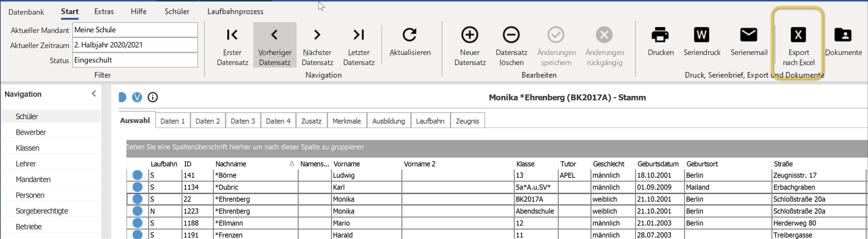Open the Zusatz tab

[x=311, y=121]
